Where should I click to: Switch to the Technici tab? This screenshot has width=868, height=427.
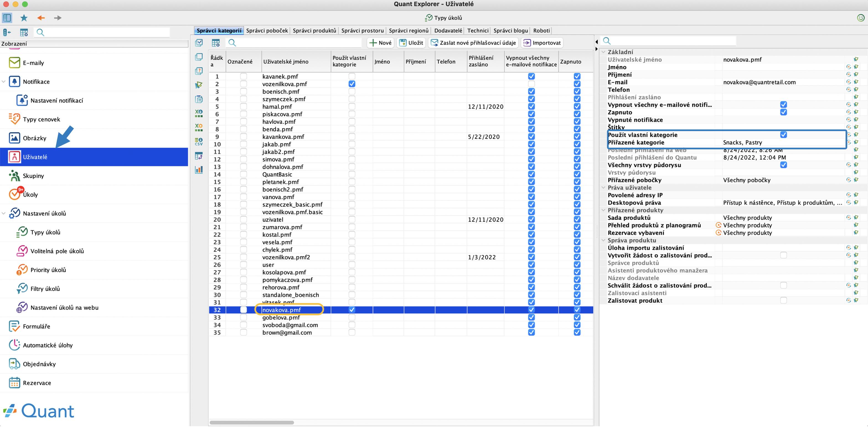point(477,30)
